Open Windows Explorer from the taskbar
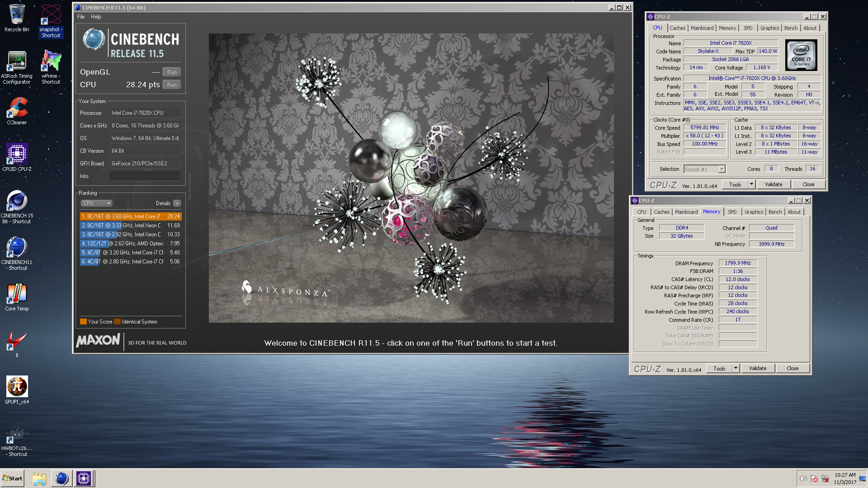Viewport: 868px width, 488px height. click(39, 479)
